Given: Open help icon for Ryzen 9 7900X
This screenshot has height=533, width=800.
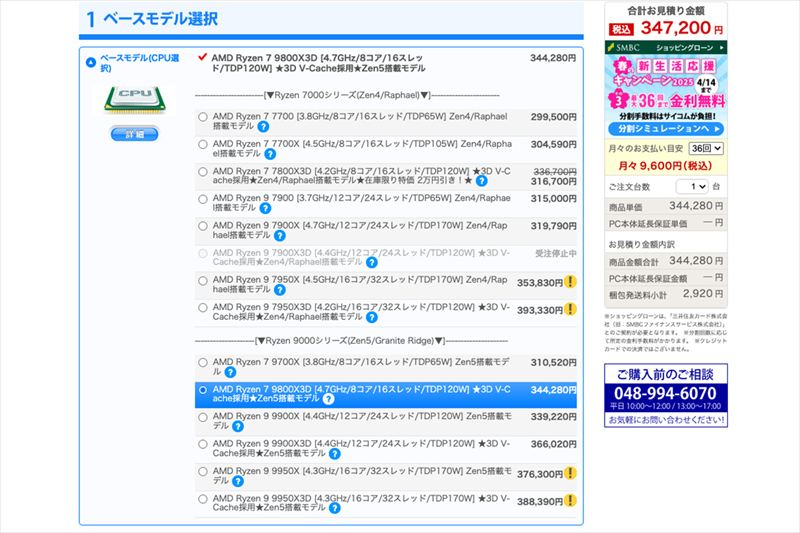Looking at the screenshot, I should [280, 236].
